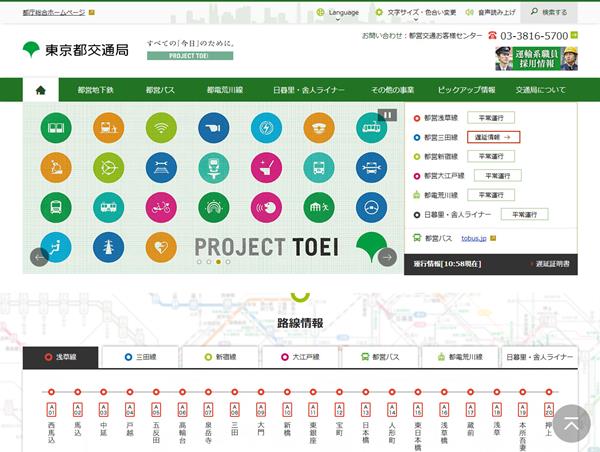Select A20 押上 station marker
The width and height of the screenshot is (600, 452).
click(x=549, y=392)
